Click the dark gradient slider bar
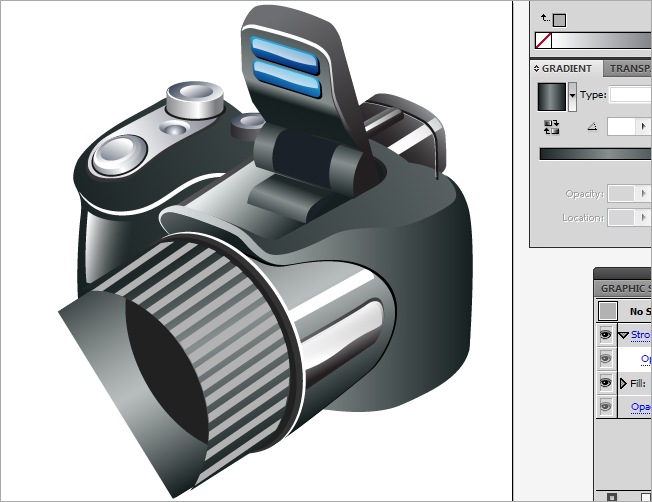Screen dimensions: 652x502 (595, 154)
